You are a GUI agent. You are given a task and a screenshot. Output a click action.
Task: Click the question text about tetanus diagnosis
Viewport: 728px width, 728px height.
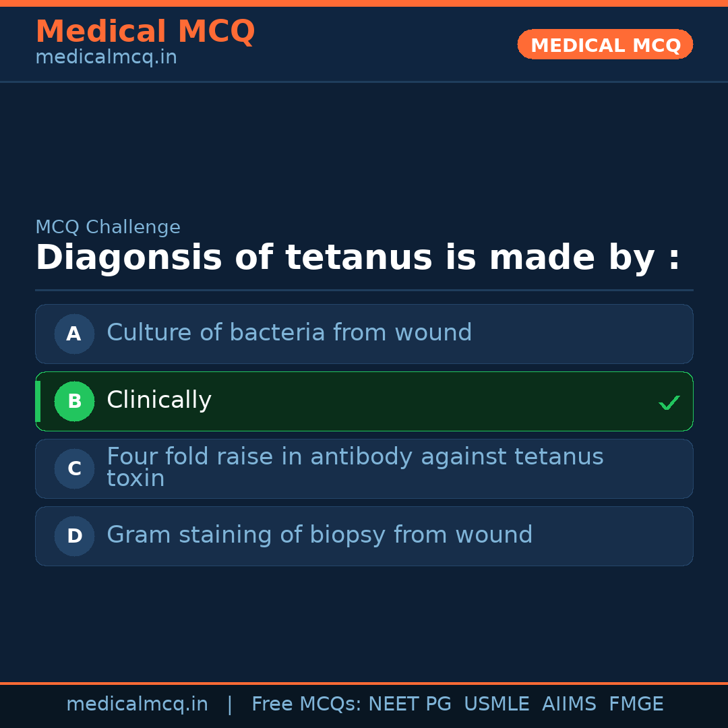(x=357, y=258)
